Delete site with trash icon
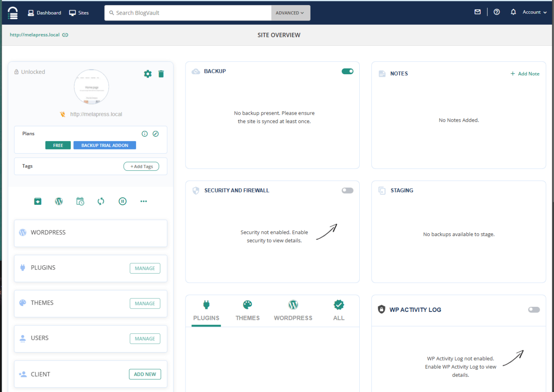Screen dimensions: 554x392 click(161, 74)
